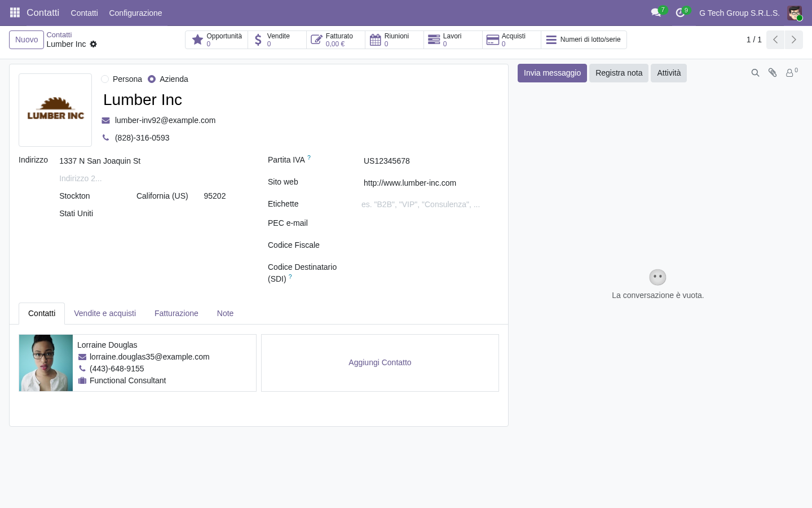This screenshot has height=508, width=812.
Task: Click Registra nota button
Action: (619, 73)
